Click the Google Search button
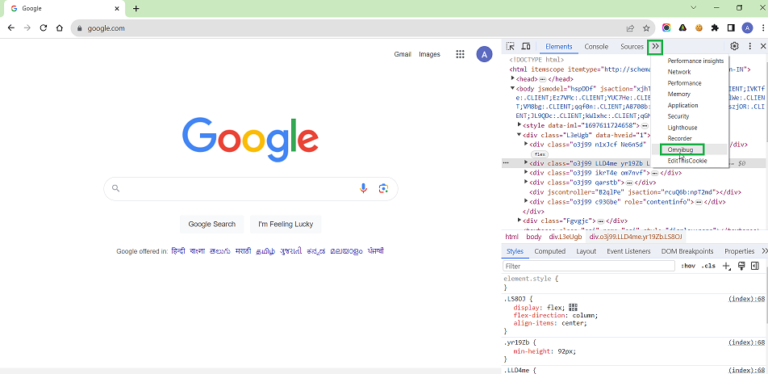This screenshot has width=768, height=374. pyautogui.click(x=212, y=224)
